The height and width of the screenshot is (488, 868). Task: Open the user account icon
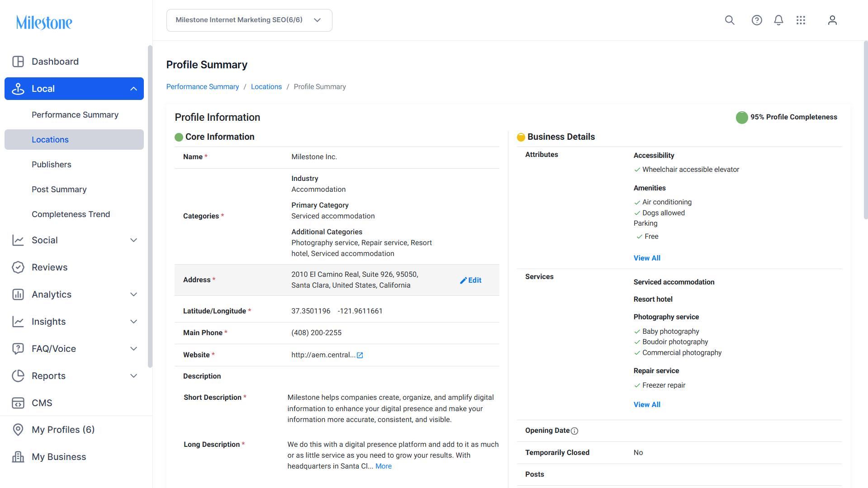tap(832, 20)
